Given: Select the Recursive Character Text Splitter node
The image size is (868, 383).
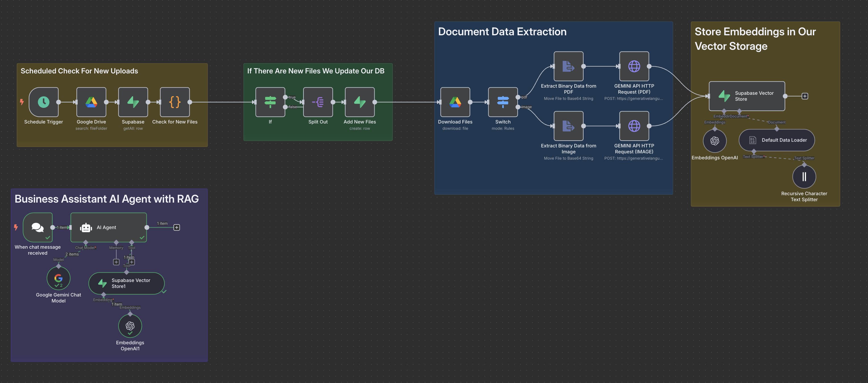Looking at the screenshot, I should click(804, 177).
